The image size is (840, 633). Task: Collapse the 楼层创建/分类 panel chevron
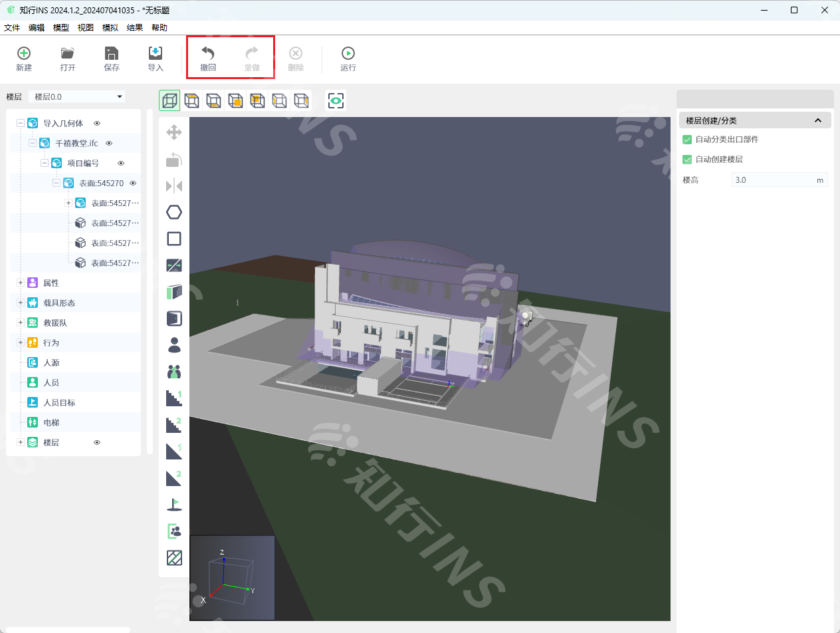[818, 120]
